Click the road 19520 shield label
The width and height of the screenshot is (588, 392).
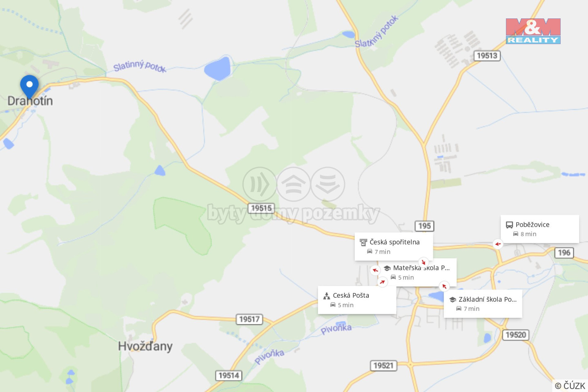pos(516,335)
